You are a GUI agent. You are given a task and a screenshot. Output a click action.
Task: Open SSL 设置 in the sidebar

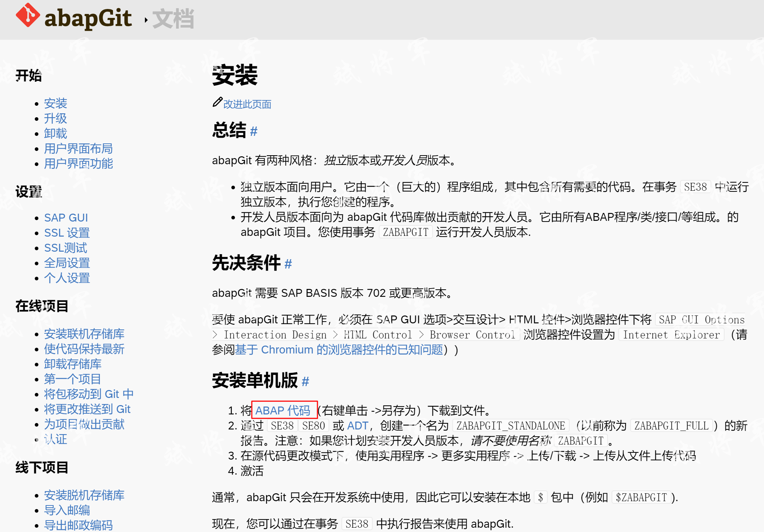(67, 233)
